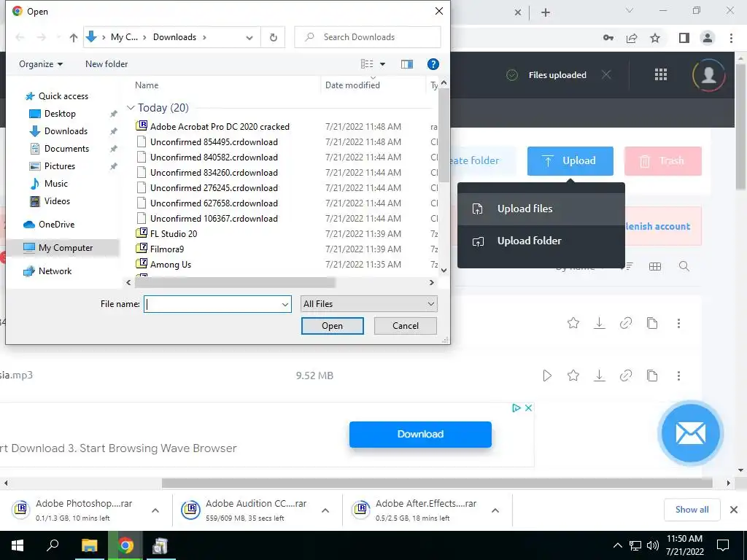The height and width of the screenshot is (560, 747).
Task: Choose Upload folder from the menu
Action: 541,241
